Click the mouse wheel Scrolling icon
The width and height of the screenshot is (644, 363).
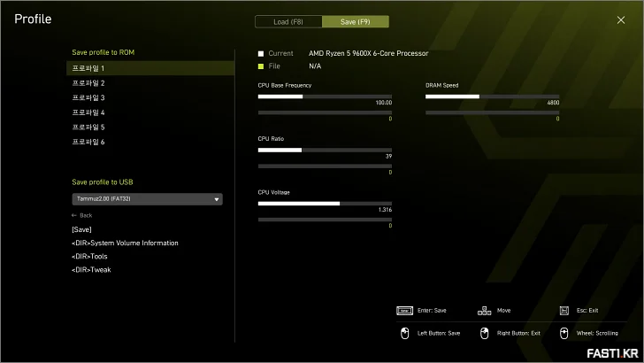tap(563, 334)
